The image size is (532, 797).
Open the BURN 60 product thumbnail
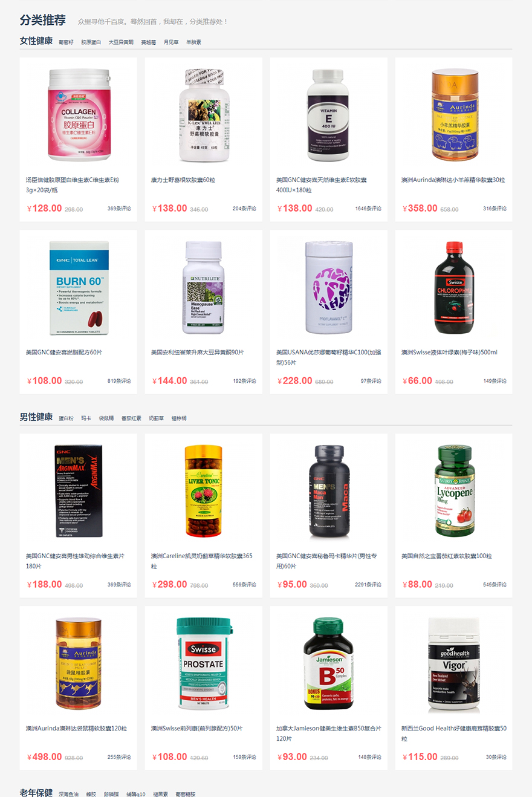click(79, 288)
